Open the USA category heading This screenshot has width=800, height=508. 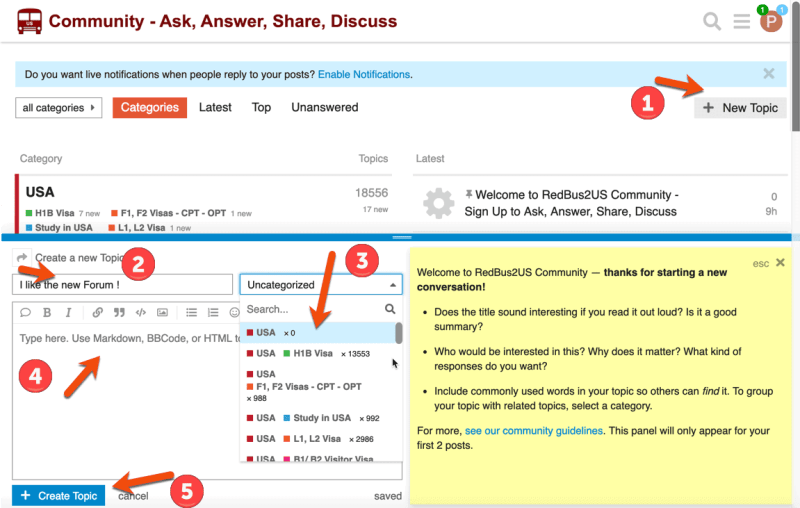40,192
